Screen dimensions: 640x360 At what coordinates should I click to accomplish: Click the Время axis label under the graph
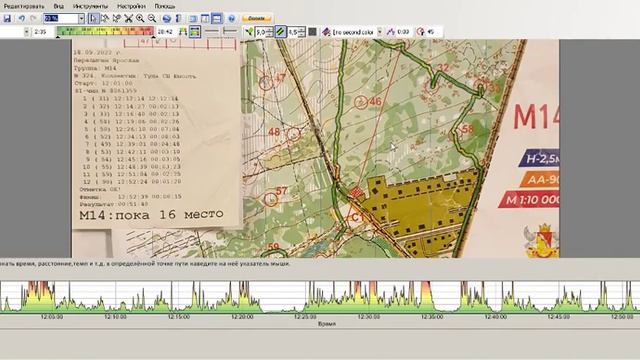pyautogui.click(x=327, y=324)
